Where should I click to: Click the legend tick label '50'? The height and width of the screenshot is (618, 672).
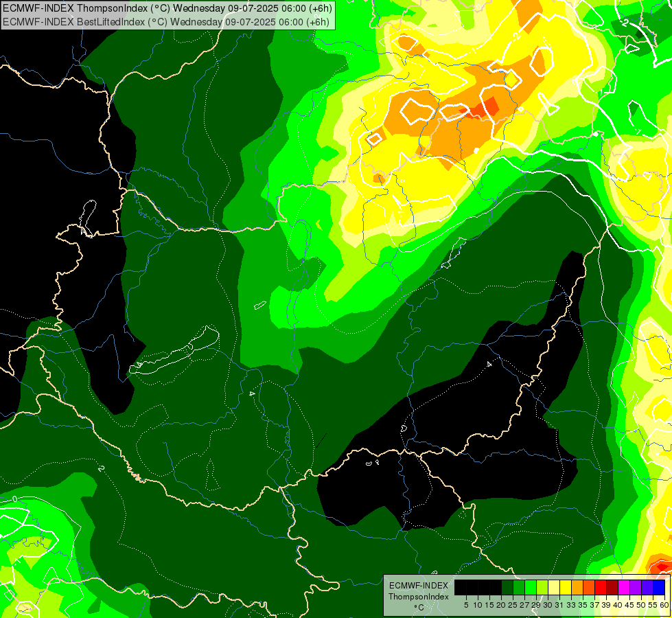pos(641,605)
